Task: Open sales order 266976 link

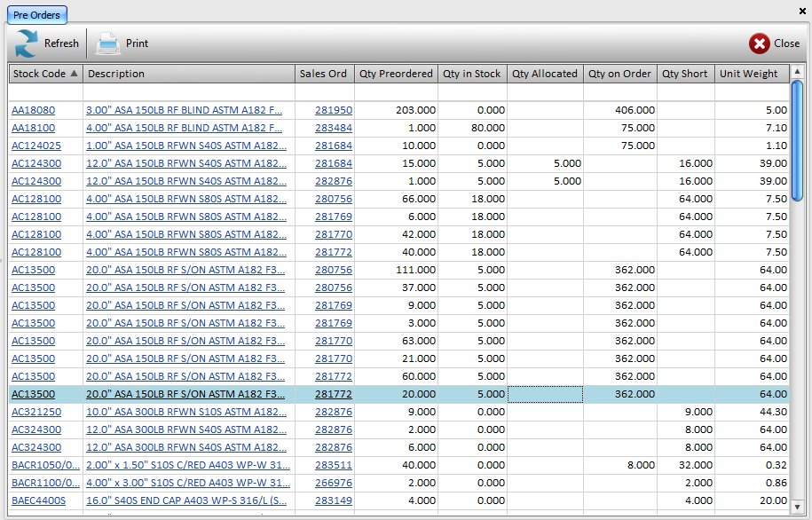Action: pos(334,484)
